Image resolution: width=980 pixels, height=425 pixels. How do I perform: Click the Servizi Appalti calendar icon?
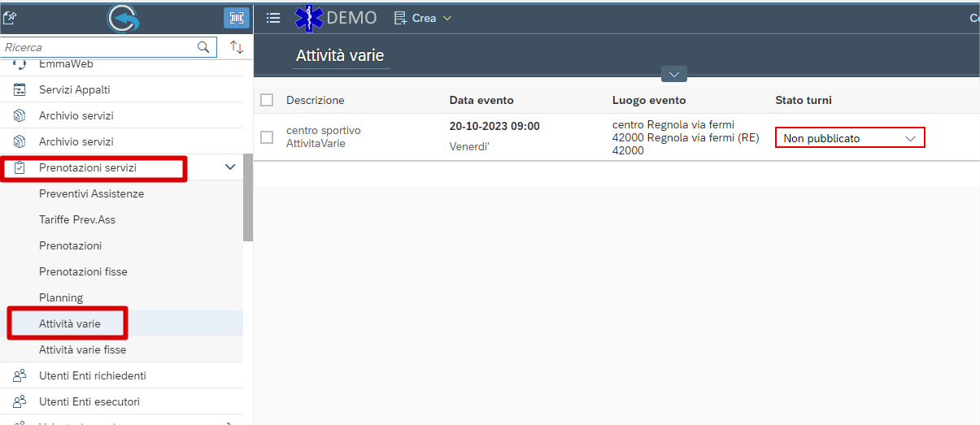(20, 89)
